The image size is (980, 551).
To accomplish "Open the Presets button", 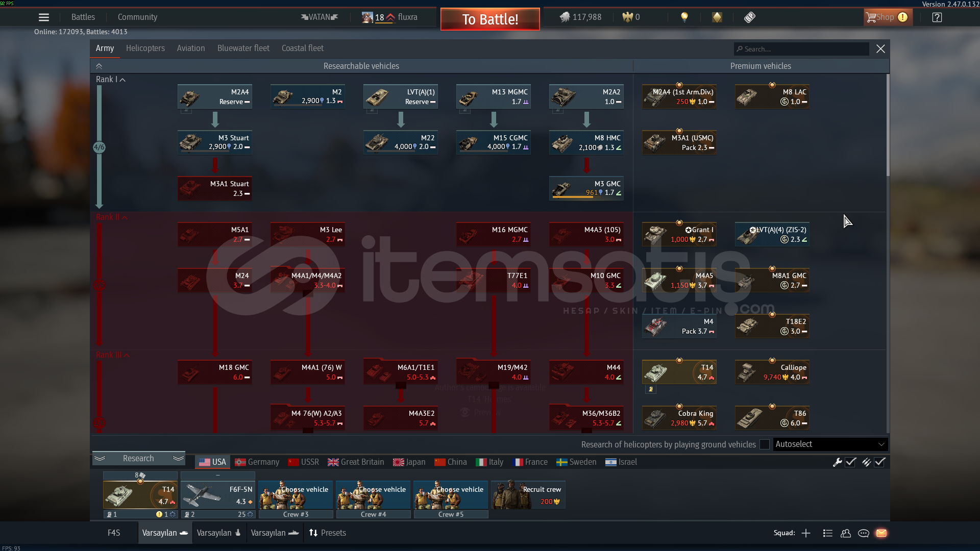I will (327, 533).
